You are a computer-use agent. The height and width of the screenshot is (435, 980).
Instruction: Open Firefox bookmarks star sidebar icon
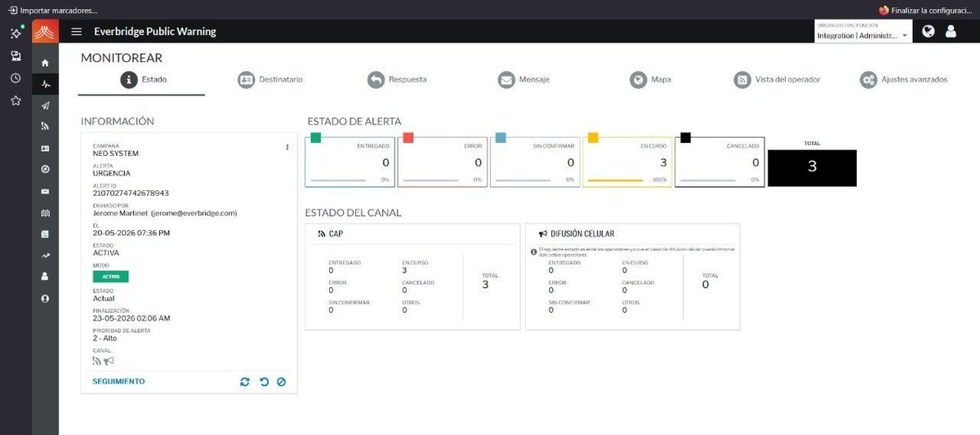(x=16, y=100)
